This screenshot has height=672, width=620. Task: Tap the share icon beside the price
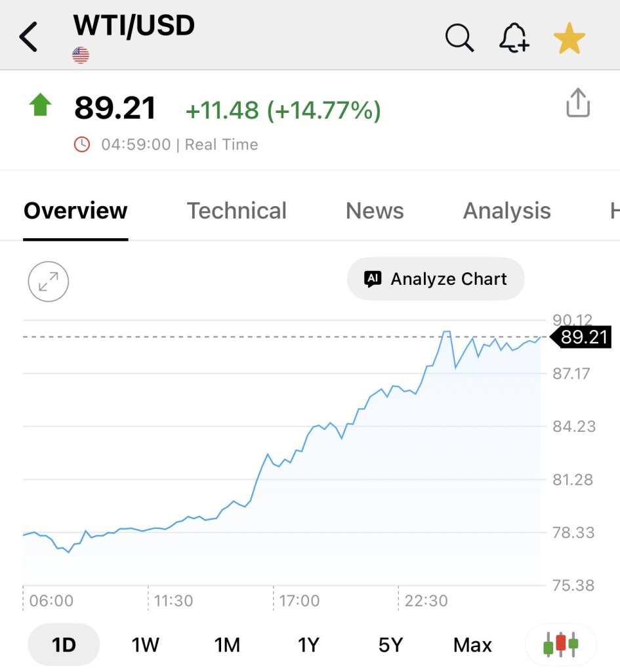tap(577, 104)
